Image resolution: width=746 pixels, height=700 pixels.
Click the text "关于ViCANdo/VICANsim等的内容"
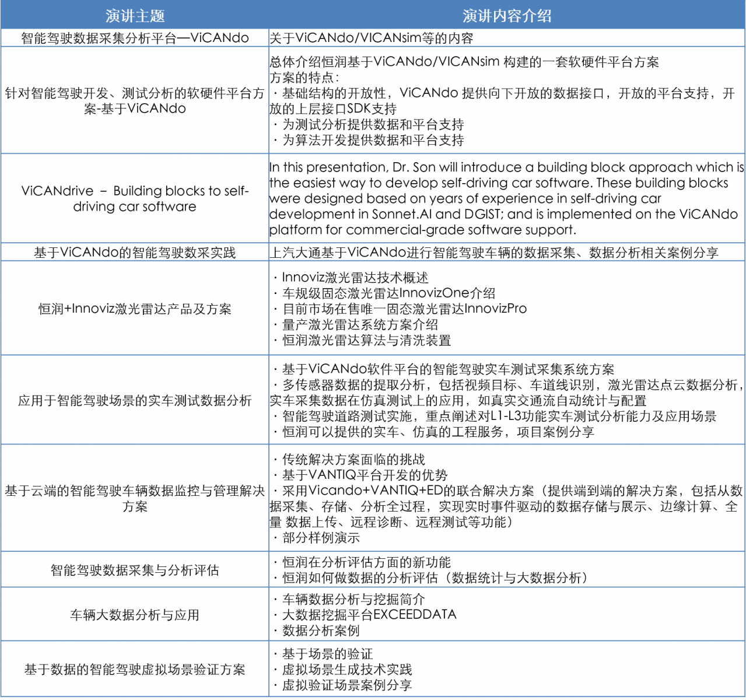372,38
